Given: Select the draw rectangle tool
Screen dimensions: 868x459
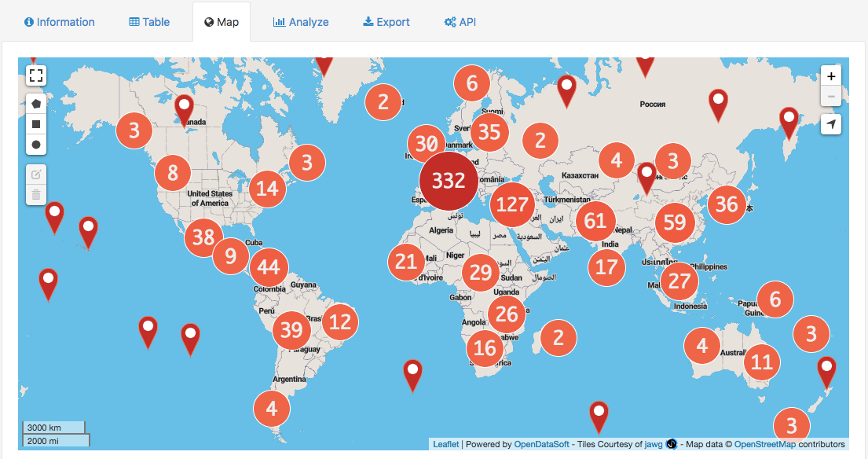Looking at the screenshot, I should 36,124.
